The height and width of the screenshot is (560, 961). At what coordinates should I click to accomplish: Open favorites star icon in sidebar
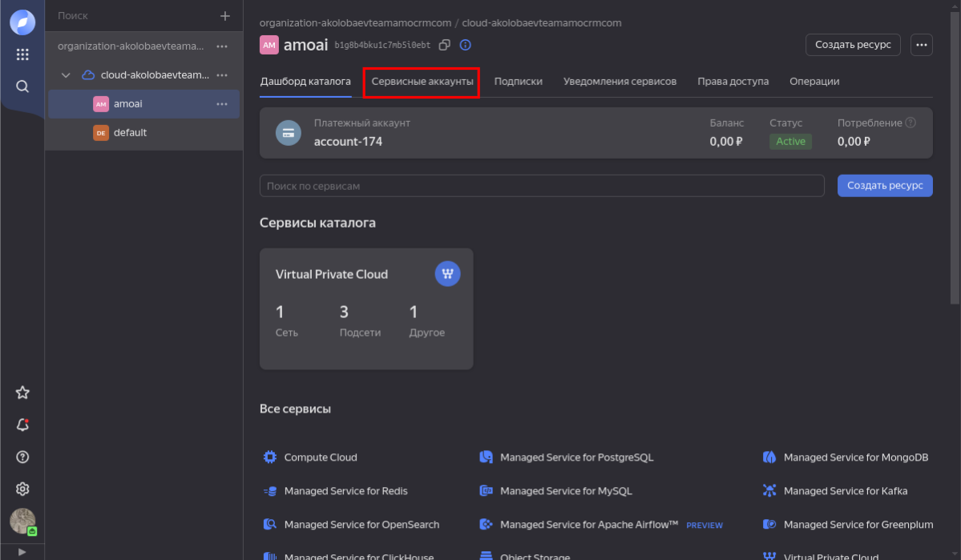(x=22, y=393)
